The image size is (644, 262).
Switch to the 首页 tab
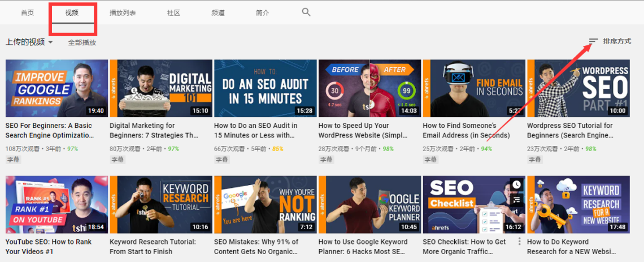coord(28,13)
